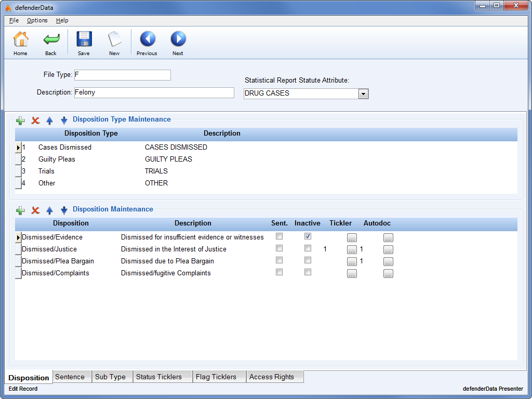Screen dimensions: 532x399
Task: Add a new disposition type with green plus
Action: point(21,120)
